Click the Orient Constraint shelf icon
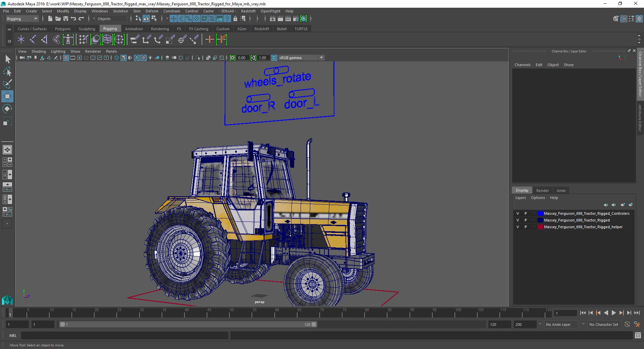Image resolution: width=644 pixels, height=349 pixels. [158, 40]
